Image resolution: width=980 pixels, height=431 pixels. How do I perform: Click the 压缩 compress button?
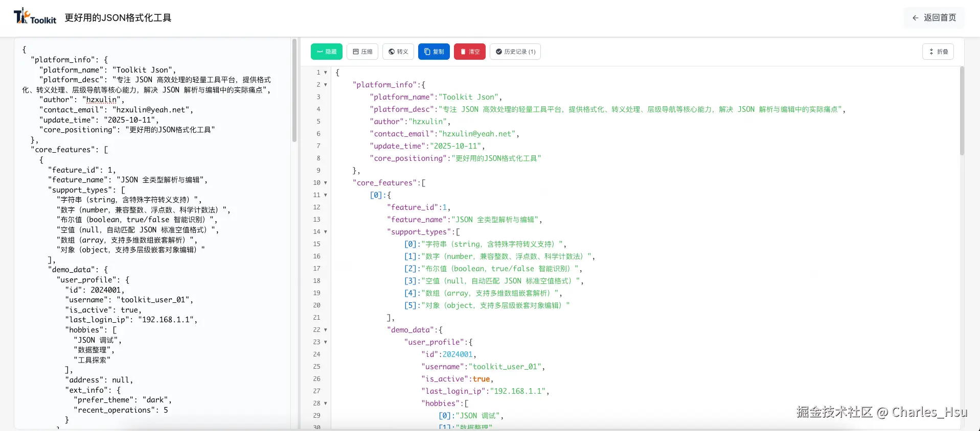point(362,52)
